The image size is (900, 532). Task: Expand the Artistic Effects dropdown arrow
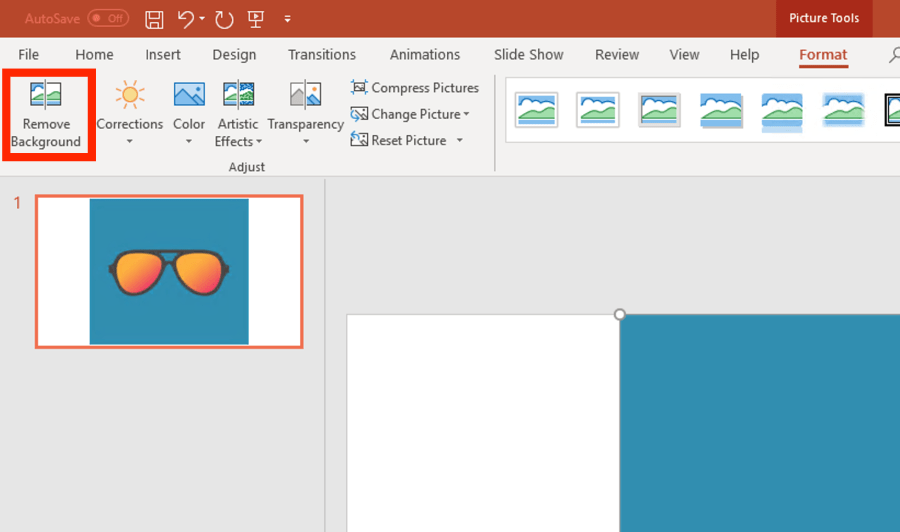(259, 142)
